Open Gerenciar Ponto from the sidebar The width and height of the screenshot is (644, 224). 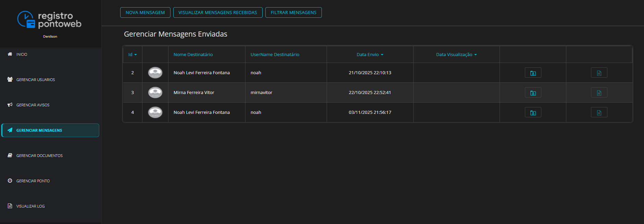33,181
